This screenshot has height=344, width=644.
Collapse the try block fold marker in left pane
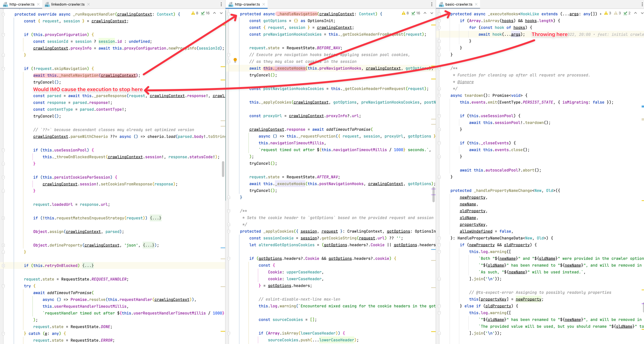(3, 286)
